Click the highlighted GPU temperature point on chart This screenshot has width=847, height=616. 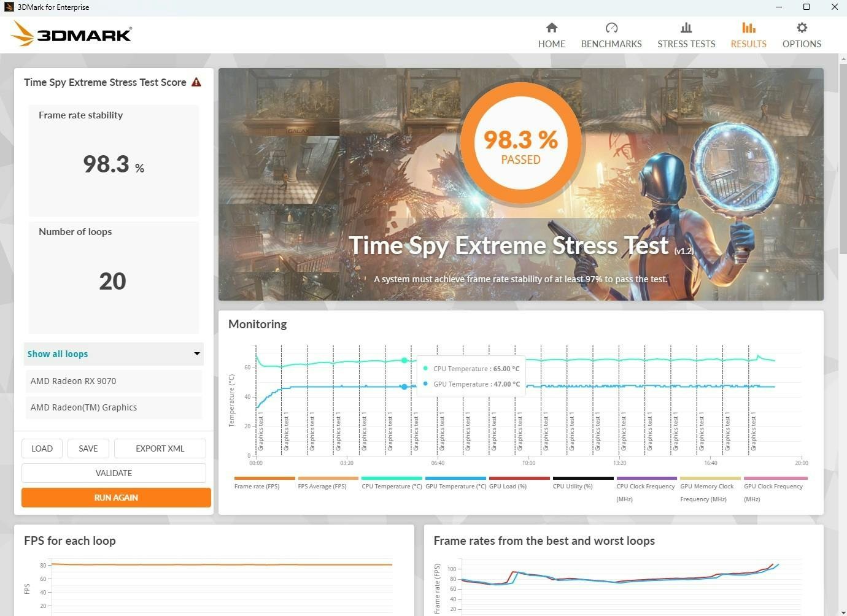tap(404, 387)
